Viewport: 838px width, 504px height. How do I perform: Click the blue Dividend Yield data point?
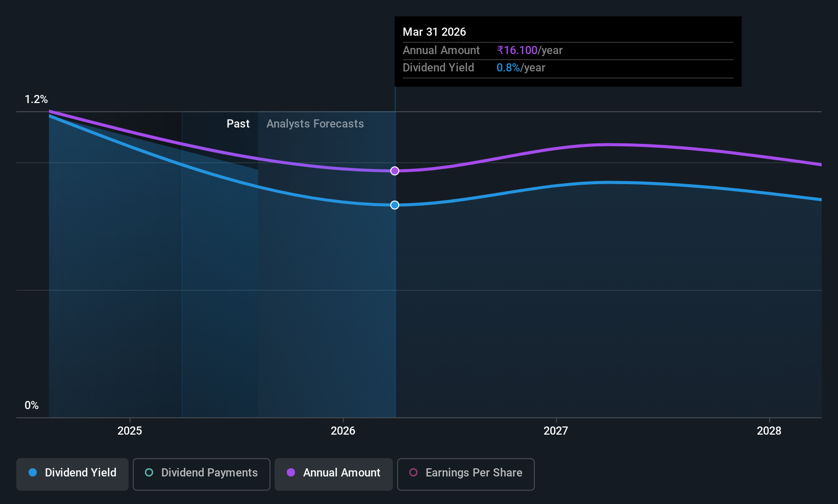(395, 205)
